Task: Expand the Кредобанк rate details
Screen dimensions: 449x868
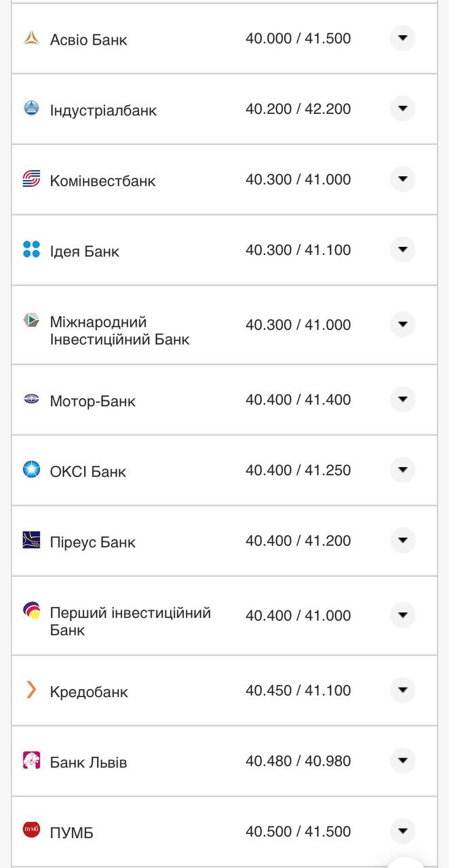Action: click(x=403, y=691)
